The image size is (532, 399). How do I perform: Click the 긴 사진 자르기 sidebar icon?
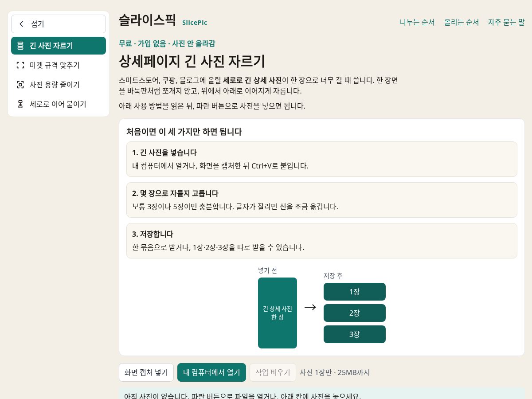20,46
